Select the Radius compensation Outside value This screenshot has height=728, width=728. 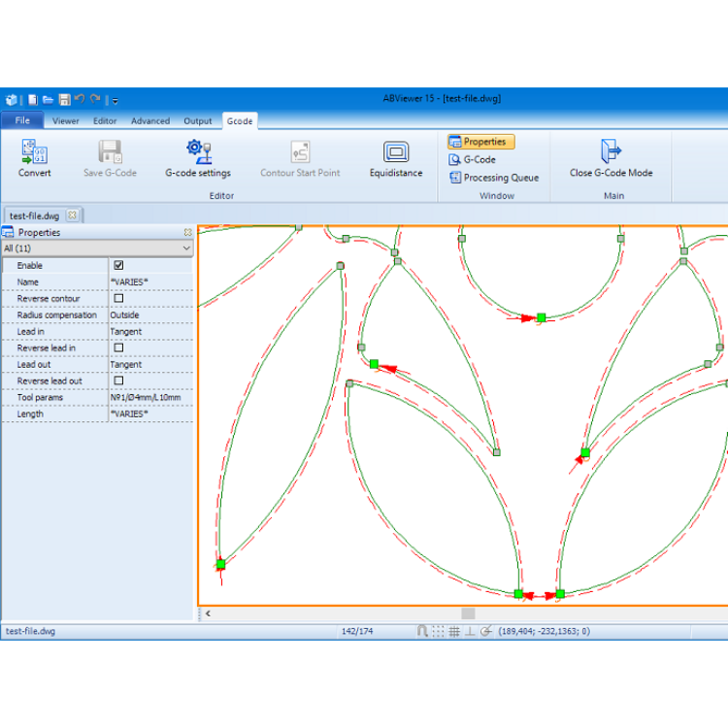[149, 314]
